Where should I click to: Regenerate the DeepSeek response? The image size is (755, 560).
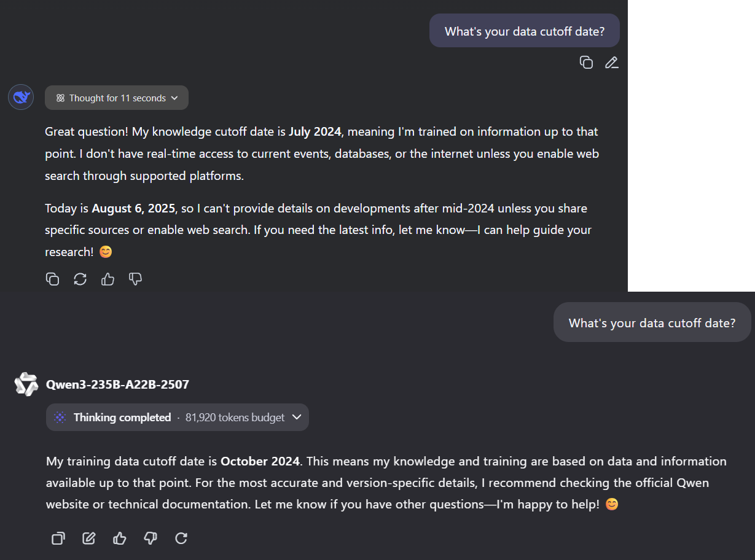pos(80,279)
